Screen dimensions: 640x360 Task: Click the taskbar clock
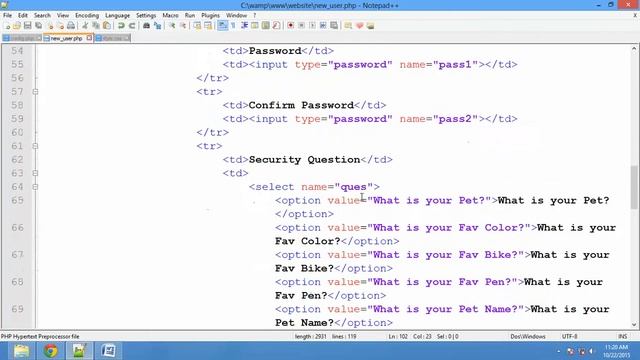tap(616, 351)
